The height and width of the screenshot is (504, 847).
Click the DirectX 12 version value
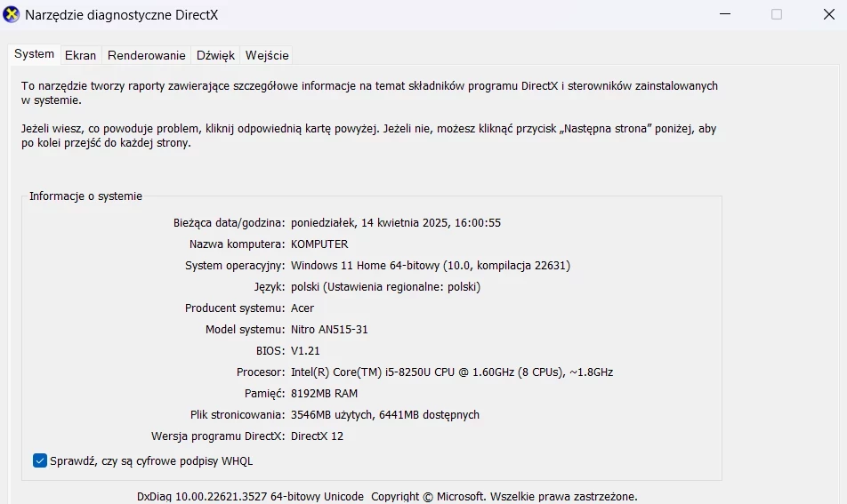pyautogui.click(x=317, y=436)
